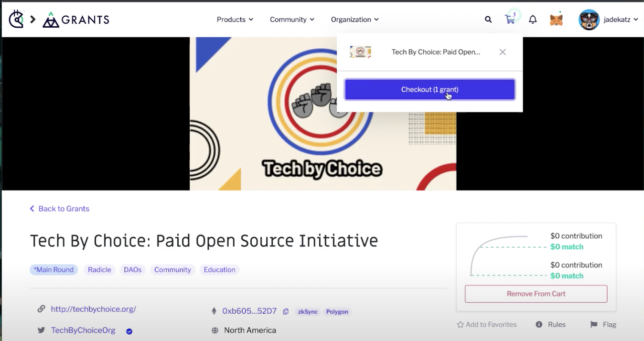Click the Ethereum icon beside the address
The image size is (644, 341).
pos(214,311)
